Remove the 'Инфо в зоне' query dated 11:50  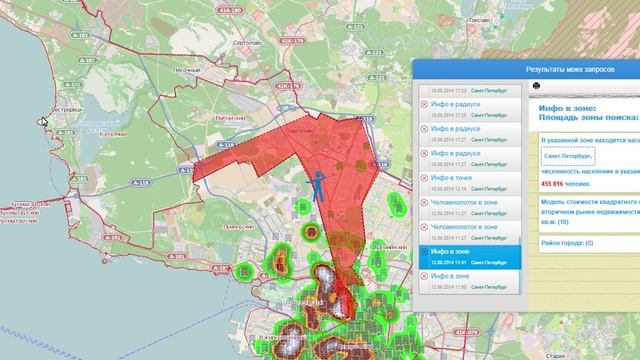tap(424, 276)
